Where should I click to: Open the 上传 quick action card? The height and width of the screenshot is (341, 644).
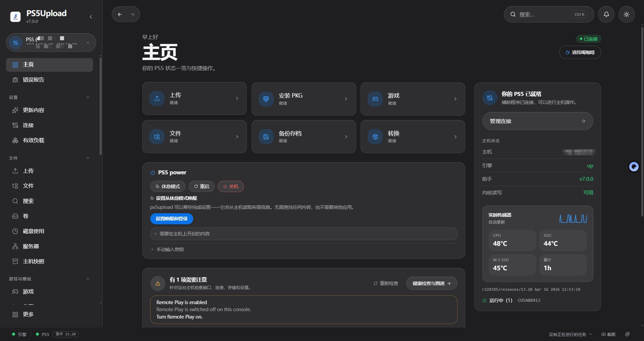point(195,99)
